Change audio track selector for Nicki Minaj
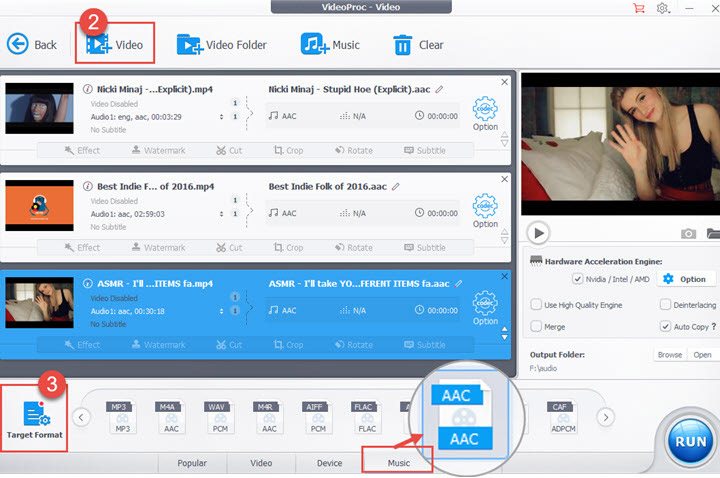 [221, 117]
